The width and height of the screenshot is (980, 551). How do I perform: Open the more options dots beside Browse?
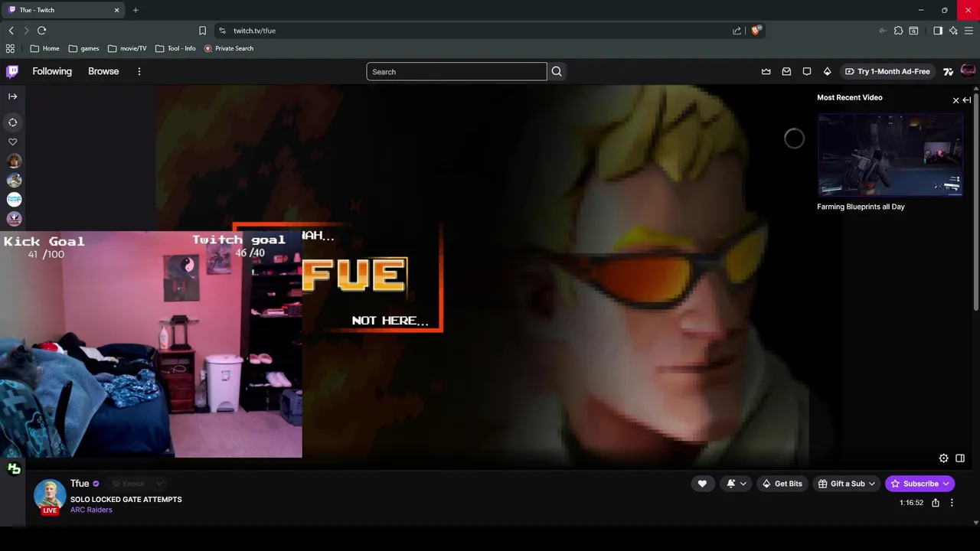139,71
